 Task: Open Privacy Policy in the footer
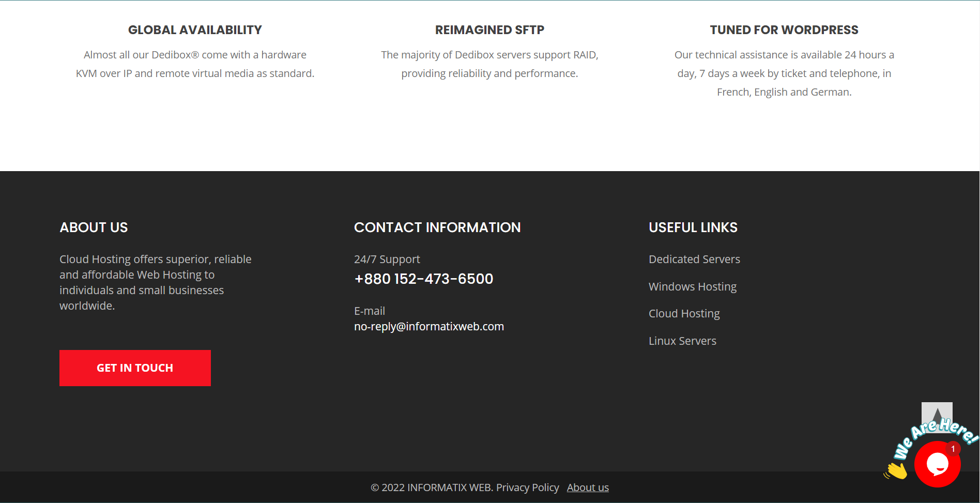pos(527,487)
